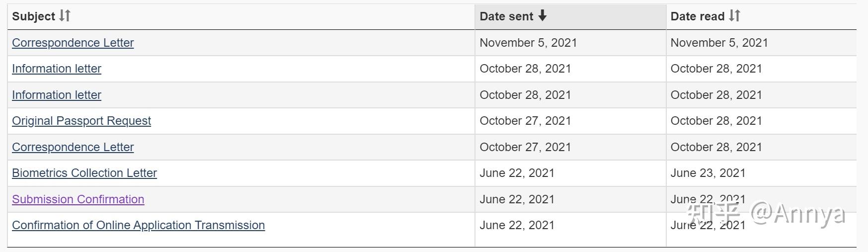Image resolution: width=868 pixels, height=252 pixels.
Task: Open the Correspondence Letter sent November 5
Action: click(x=73, y=43)
